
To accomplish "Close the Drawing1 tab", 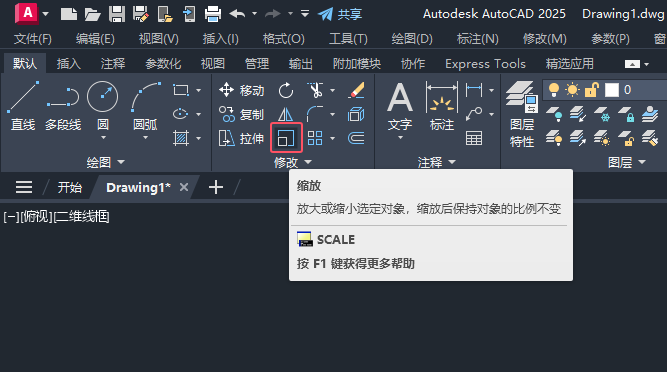I will pos(184,187).
